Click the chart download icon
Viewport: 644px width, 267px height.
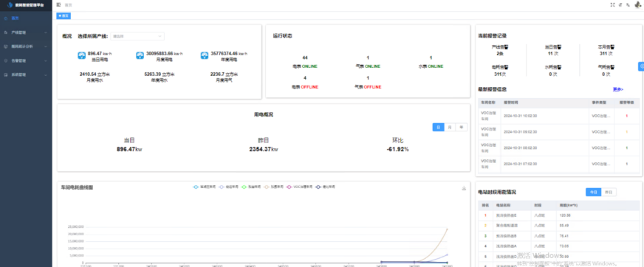[464, 188]
